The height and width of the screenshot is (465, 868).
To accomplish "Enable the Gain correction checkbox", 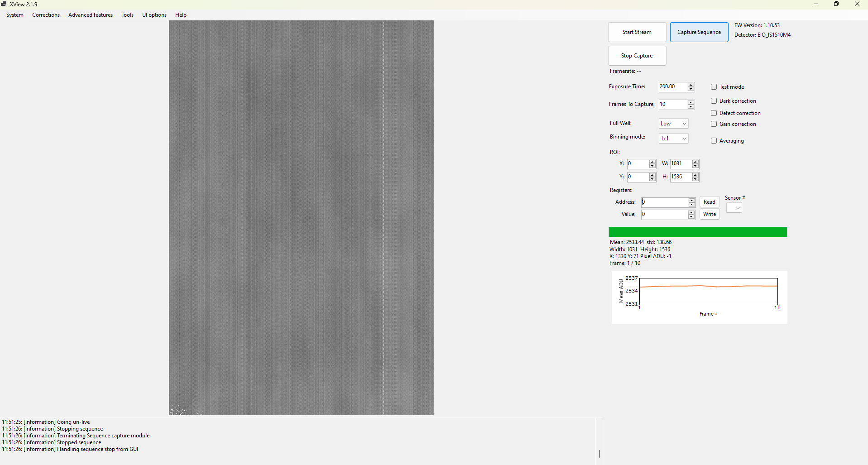I will coord(714,124).
